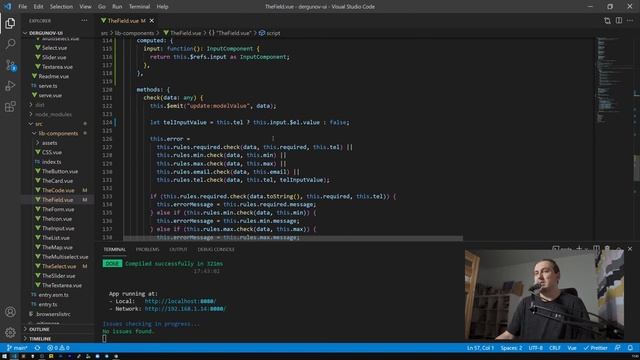This screenshot has height=360, width=640.
Task: Open entry.esm.ts in the explorer
Action: [x=53, y=295]
